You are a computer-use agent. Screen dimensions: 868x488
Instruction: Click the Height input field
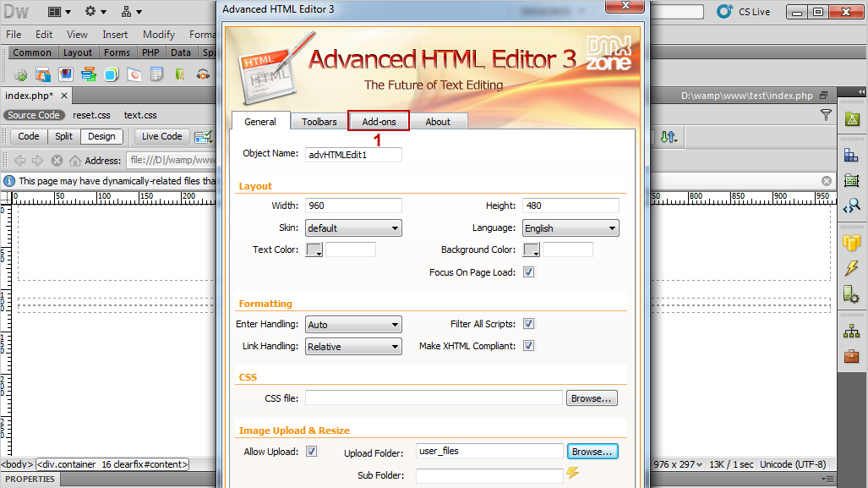[570, 206]
